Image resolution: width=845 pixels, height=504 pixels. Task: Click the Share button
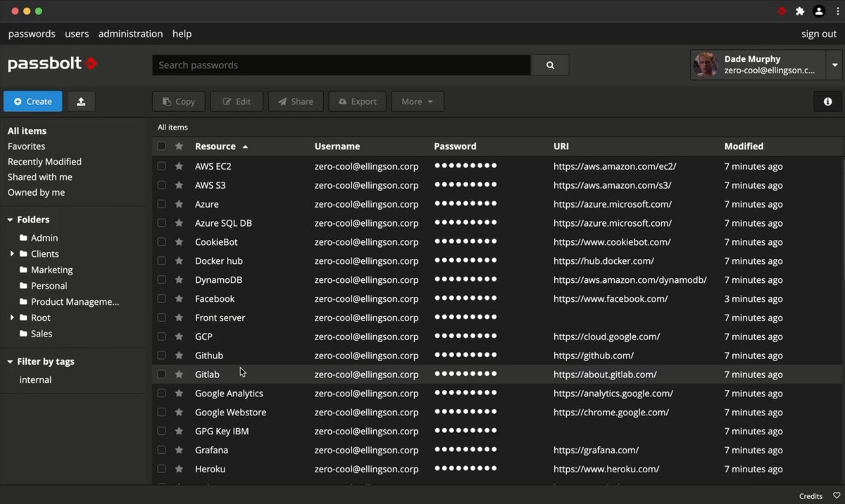pos(296,101)
